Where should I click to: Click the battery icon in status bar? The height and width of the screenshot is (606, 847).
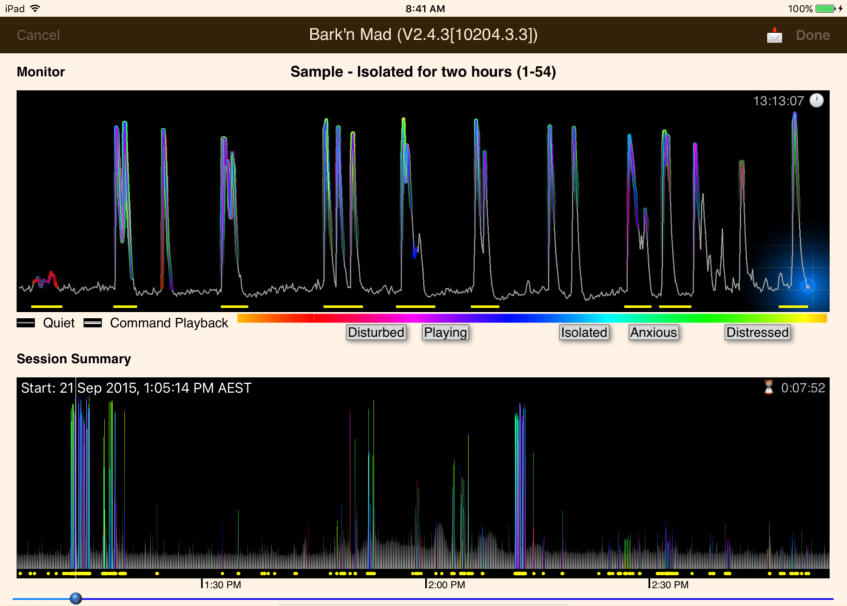coord(826,8)
